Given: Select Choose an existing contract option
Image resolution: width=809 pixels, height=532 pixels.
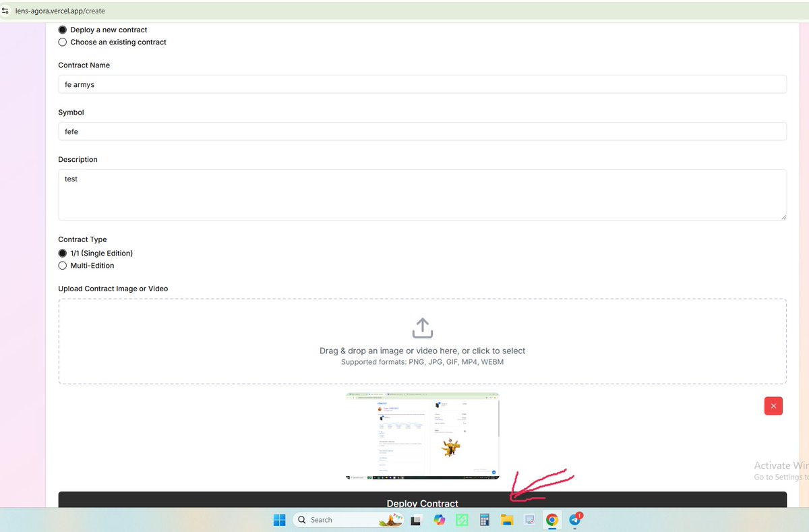Looking at the screenshot, I should point(63,42).
